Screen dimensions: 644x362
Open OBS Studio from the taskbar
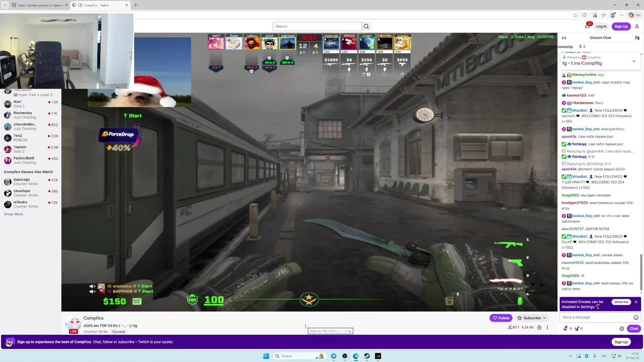pyautogui.click(x=345, y=356)
